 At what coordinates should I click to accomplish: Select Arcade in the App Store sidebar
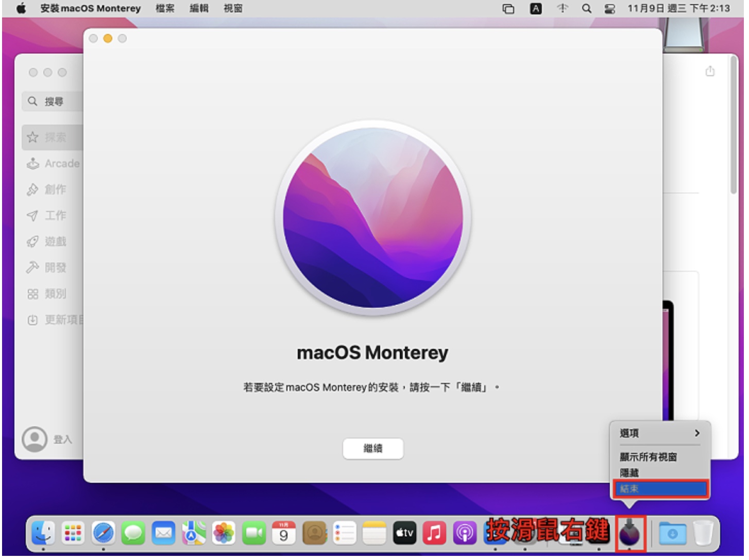click(53, 163)
